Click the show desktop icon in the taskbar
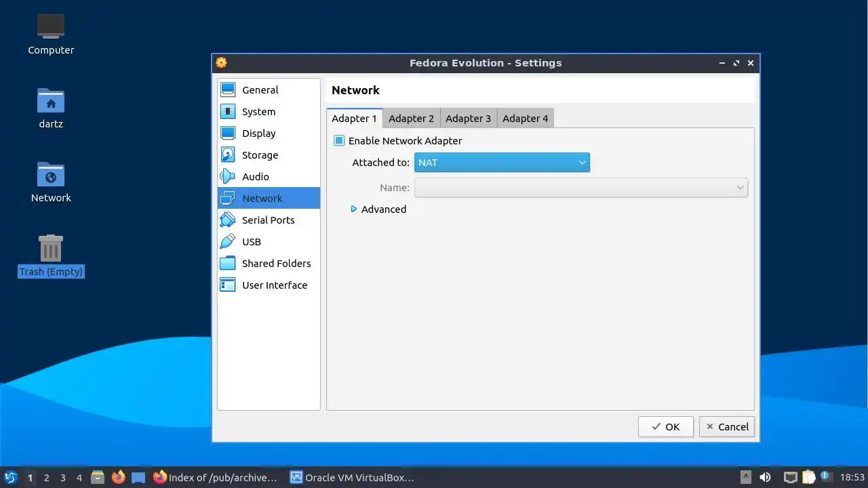 click(138, 478)
